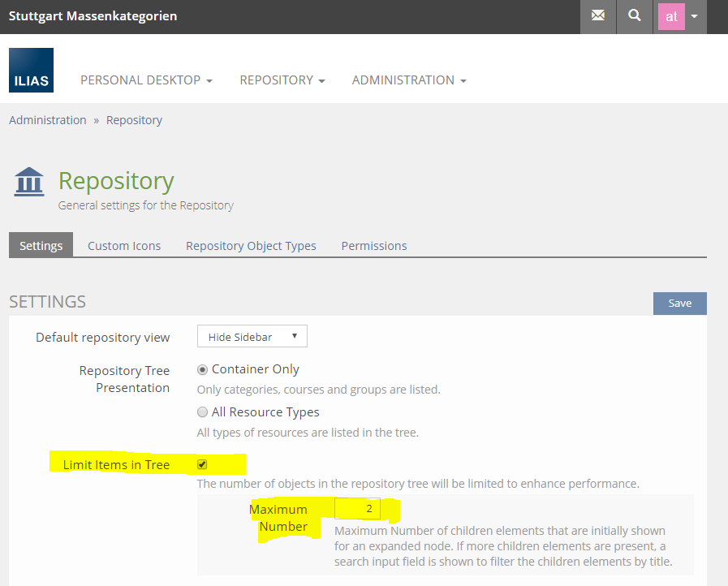The image size is (728, 586).
Task: Select the All Resource Types option
Action: point(203,412)
